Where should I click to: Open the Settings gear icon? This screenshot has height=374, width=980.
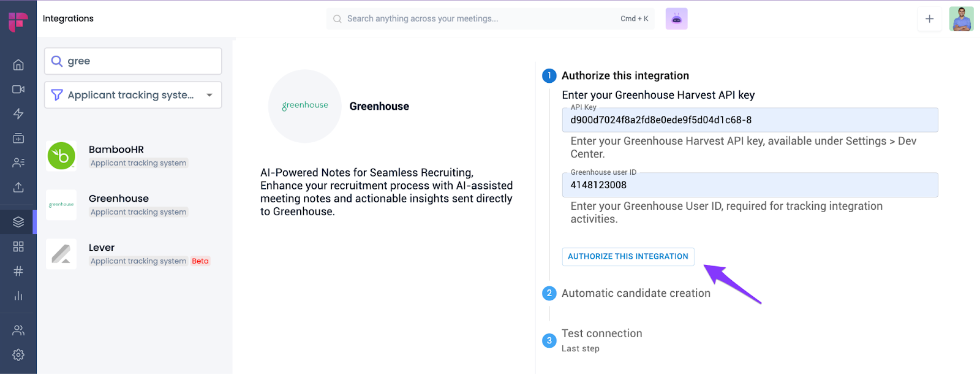click(18, 355)
